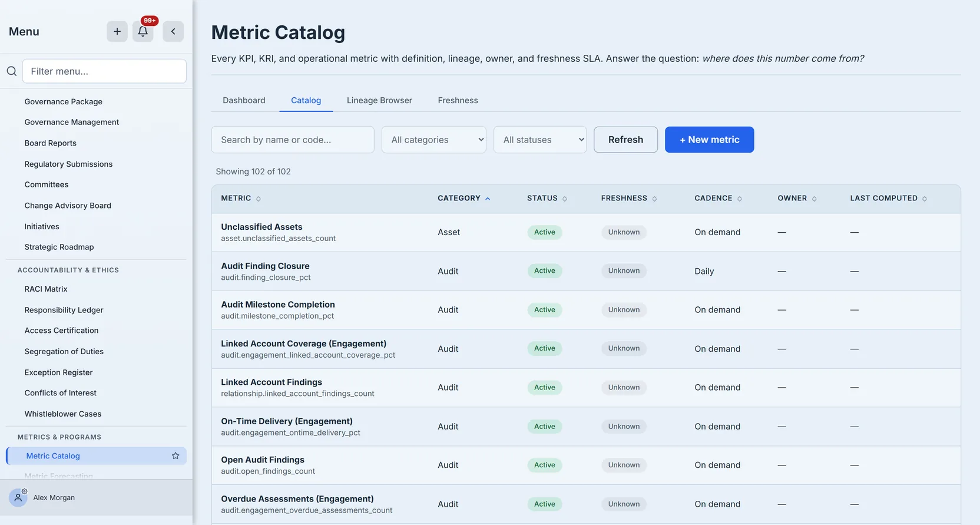Select Initiatives menu item
This screenshot has width=980, height=525.
tap(42, 227)
